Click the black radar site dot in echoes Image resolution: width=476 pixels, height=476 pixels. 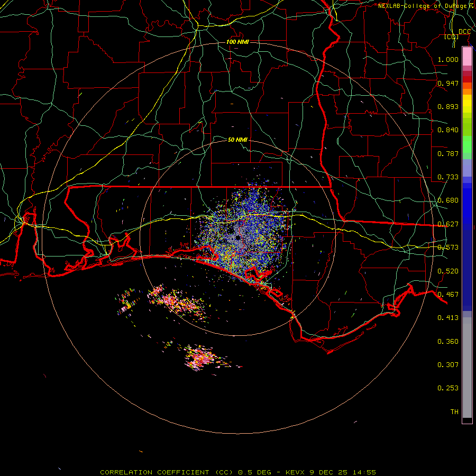tap(237, 237)
